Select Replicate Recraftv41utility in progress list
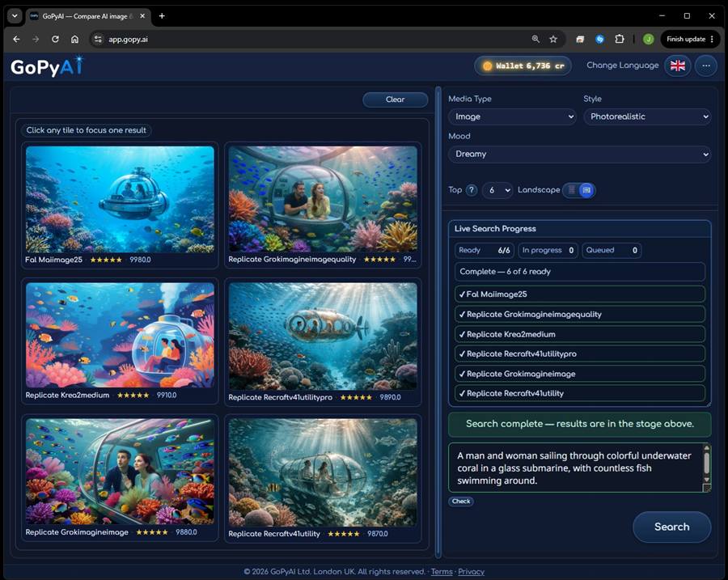Screen dimensions: 728x580 pyautogui.click(x=579, y=393)
